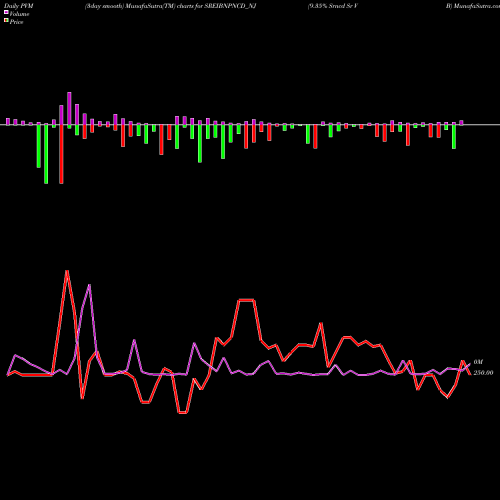500x500 pixels.
Task: Click the MunafaSutra.com watermark link
Action: [476, 6]
